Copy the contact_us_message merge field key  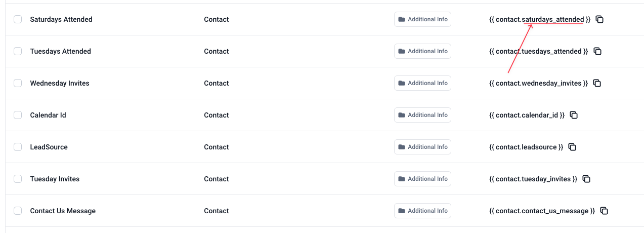tap(604, 211)
